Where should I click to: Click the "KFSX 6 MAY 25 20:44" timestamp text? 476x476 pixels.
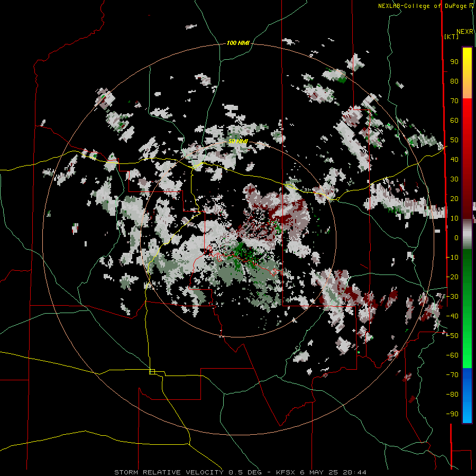pos(321,472)
